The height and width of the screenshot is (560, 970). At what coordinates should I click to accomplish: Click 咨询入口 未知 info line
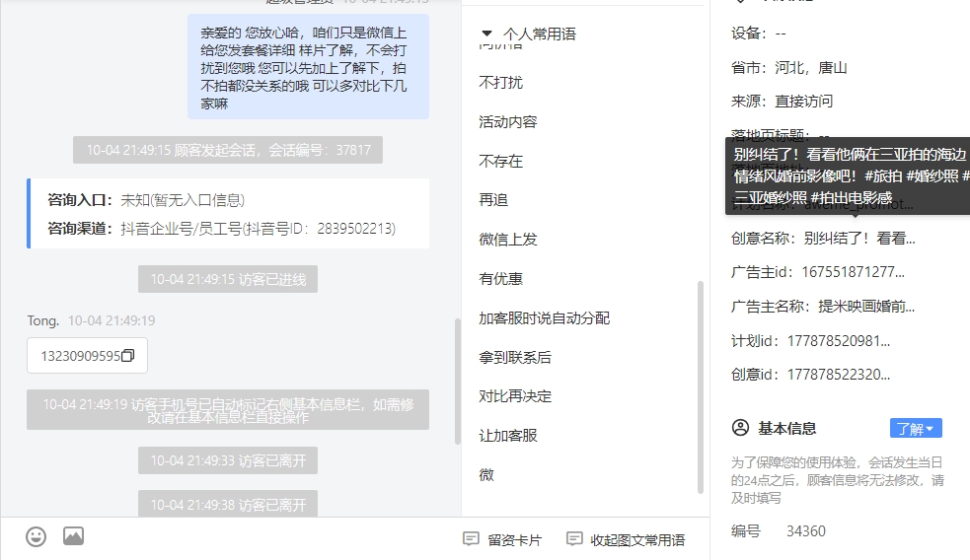(146, 200)
